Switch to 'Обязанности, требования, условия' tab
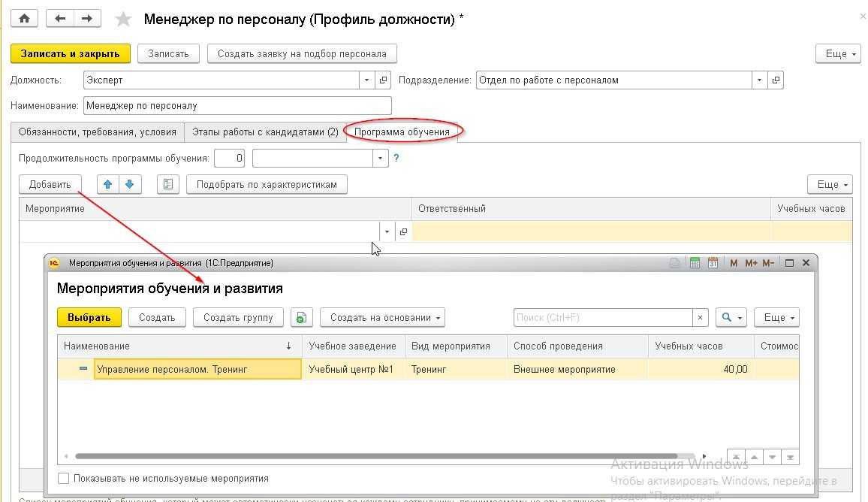The height and width of the screenshot is (502, 868). point(98,132)
